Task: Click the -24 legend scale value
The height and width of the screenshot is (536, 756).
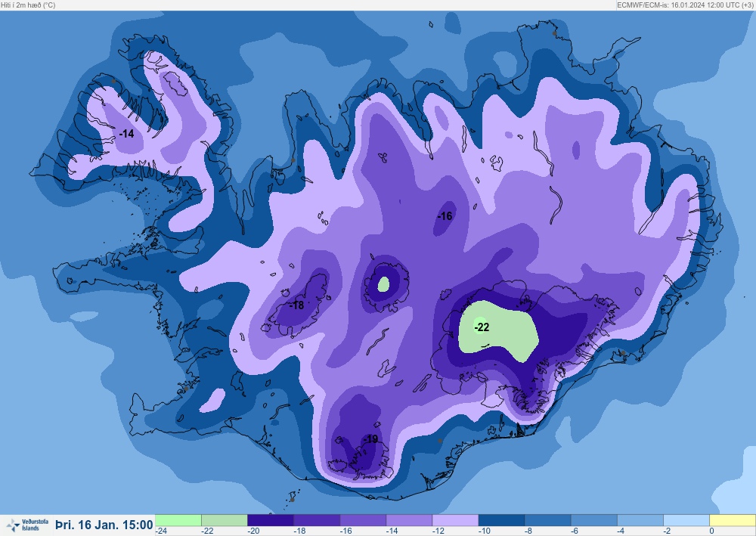Action: coord(162,531)
